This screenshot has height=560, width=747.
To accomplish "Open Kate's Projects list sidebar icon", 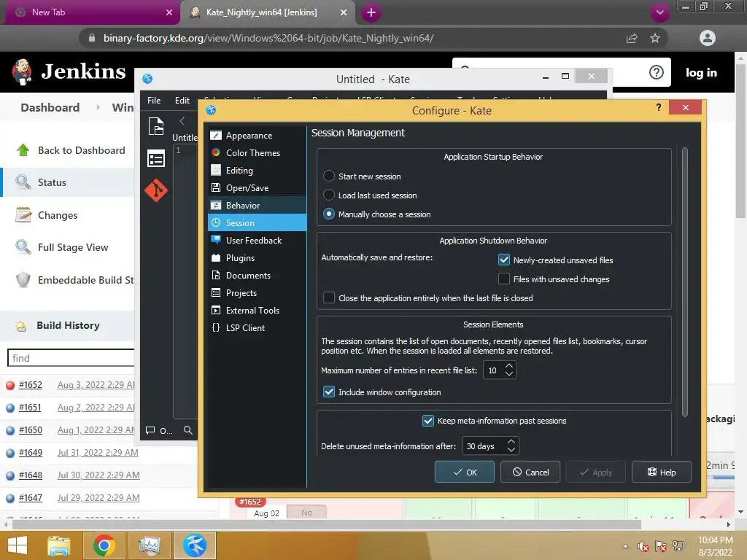I will [156, 158].
